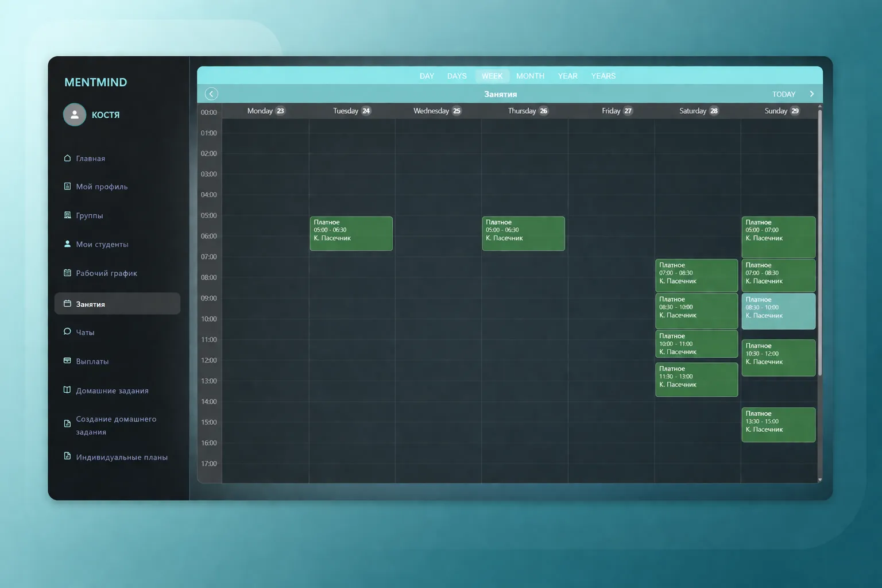This screenshot has height=588, width=882.
Task: Jump to TODAY in the calendar
Action: [783, 94]
